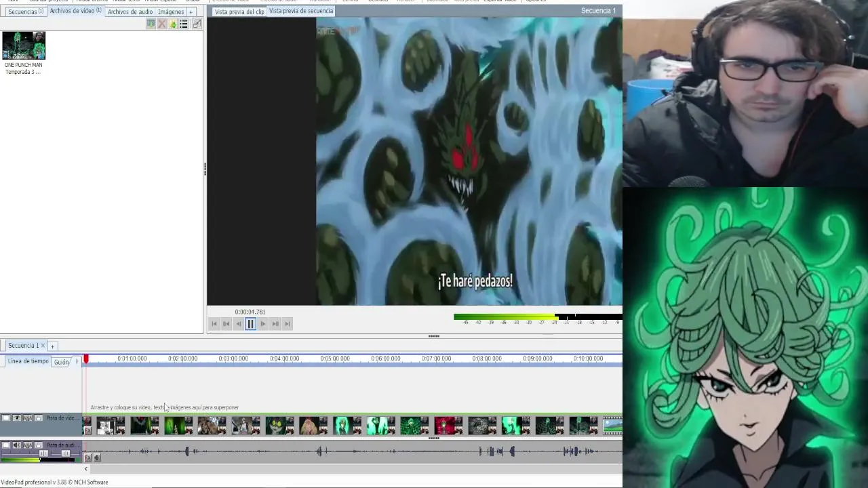
Task: Click the audio waveform on audio track
Action: click(x=353, y=451)
